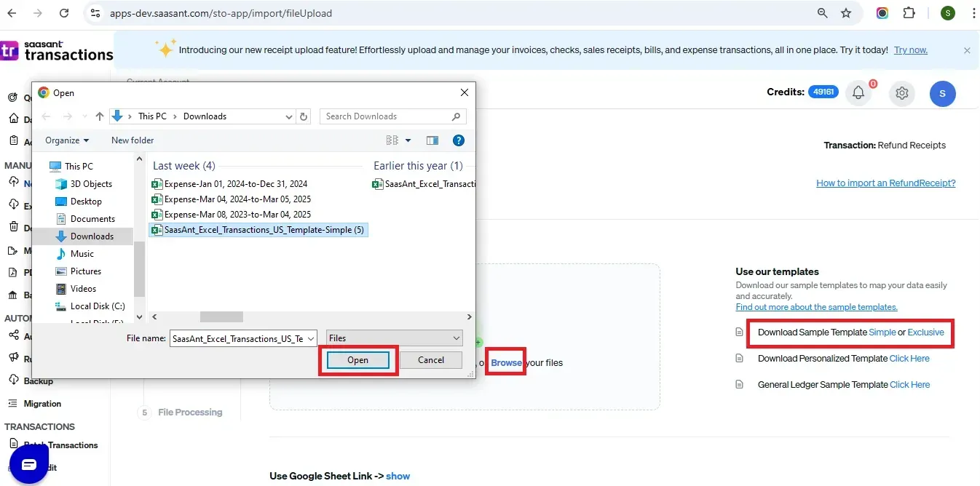Open the Chrome three-dot menu
Image resolution: width=980 pixels, height=486 pixels.
(973, 13)
